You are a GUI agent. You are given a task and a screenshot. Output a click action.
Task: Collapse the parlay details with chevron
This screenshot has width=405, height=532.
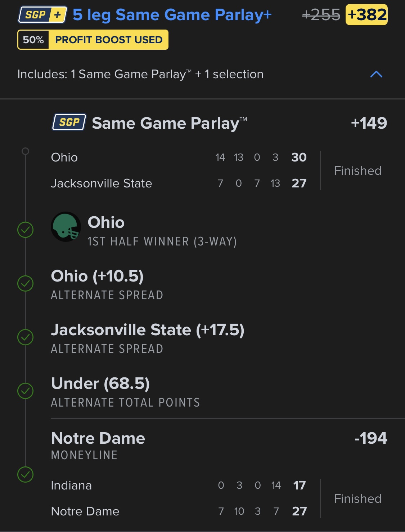point(376,74)
